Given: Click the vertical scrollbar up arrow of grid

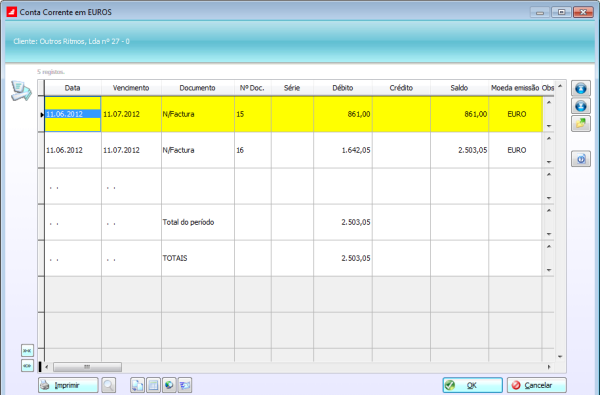Looking at the screenshot, I should coord(560,86).
